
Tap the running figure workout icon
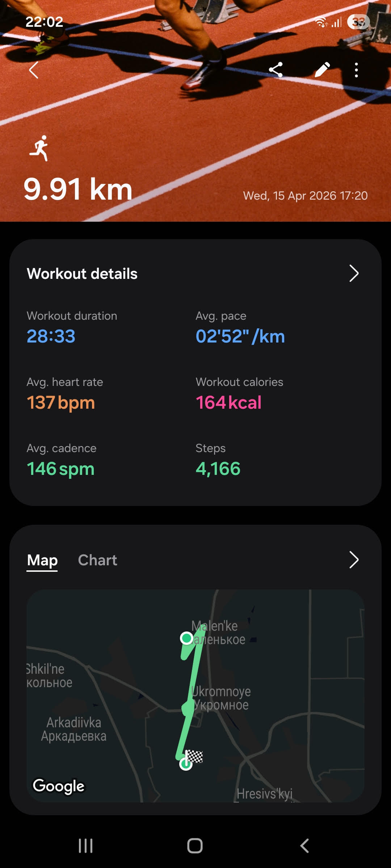pos(40,148)
